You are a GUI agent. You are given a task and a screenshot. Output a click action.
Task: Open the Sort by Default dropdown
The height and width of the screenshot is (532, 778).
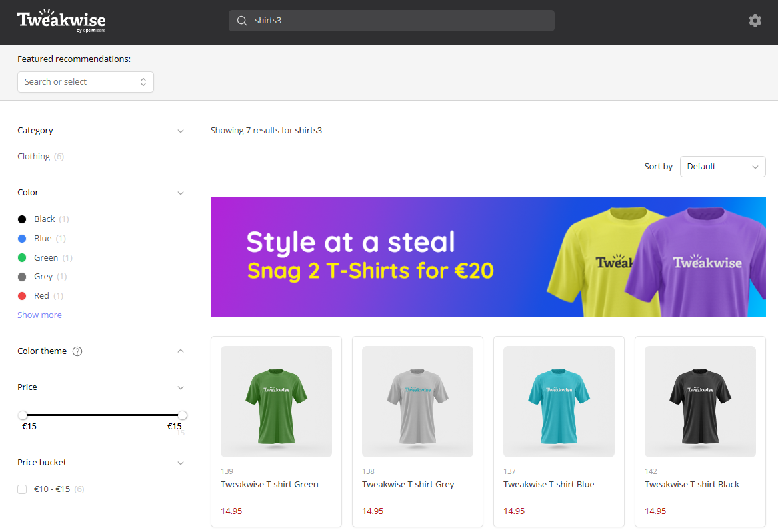[x=723, y=167]
